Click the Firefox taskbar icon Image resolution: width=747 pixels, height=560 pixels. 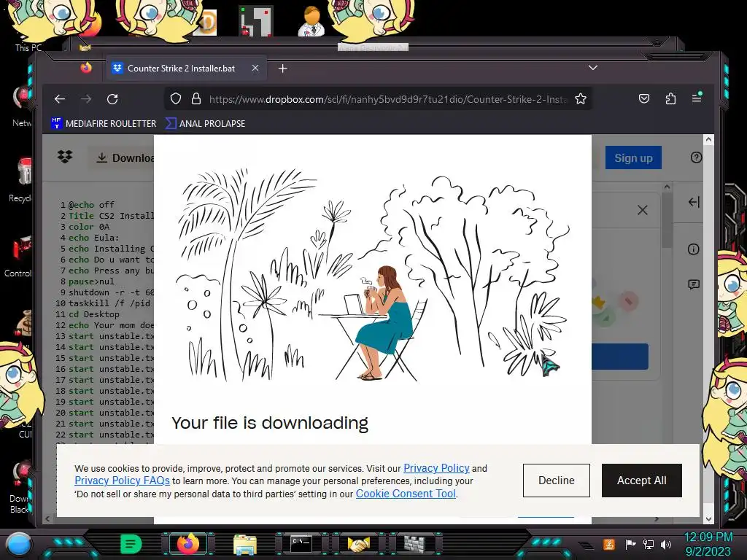click(x=187, y=544)
